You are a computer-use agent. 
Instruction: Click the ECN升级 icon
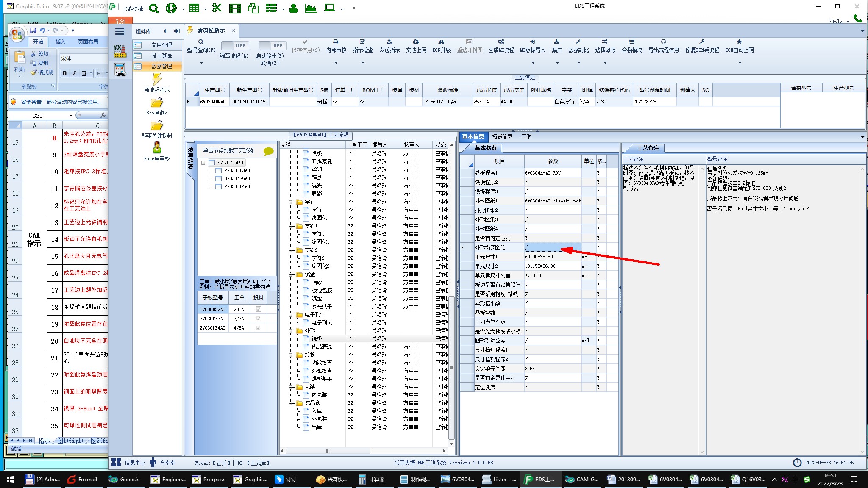click(x=441, y=42)
